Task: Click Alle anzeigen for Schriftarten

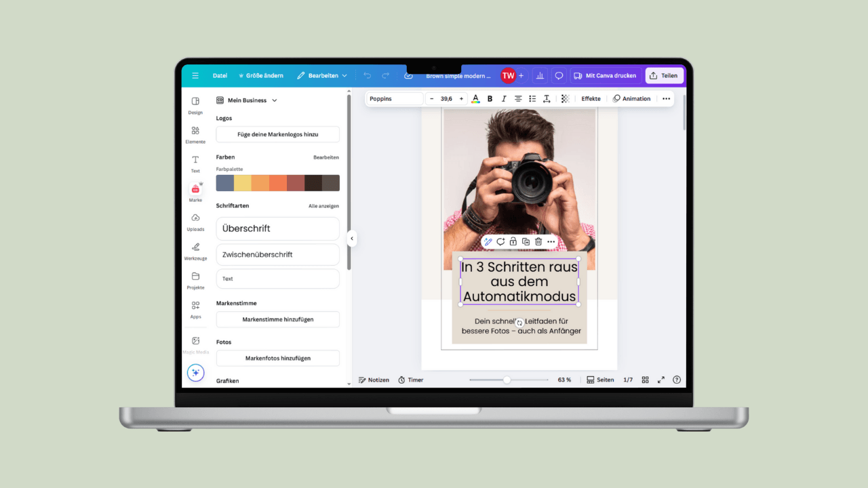Action: point(323,206)
